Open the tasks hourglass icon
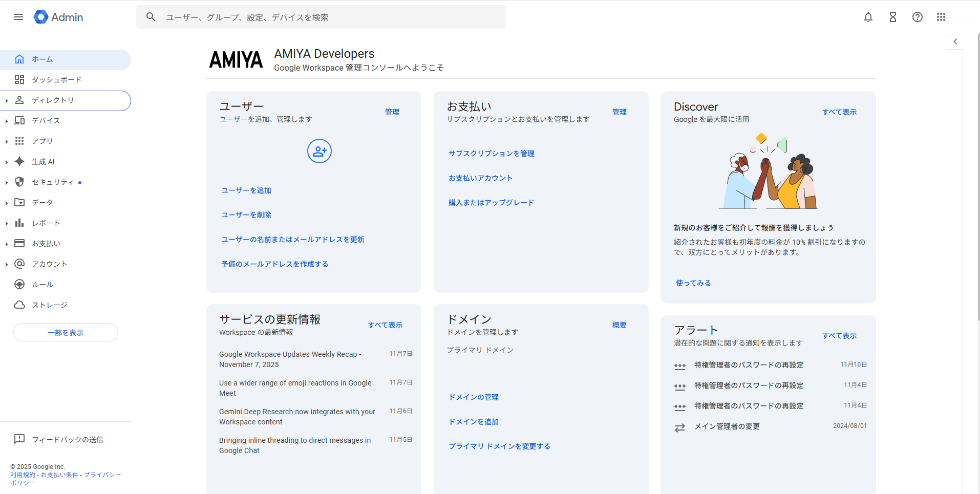This screenshot has height=494, width=980. [x=893, y=17]
